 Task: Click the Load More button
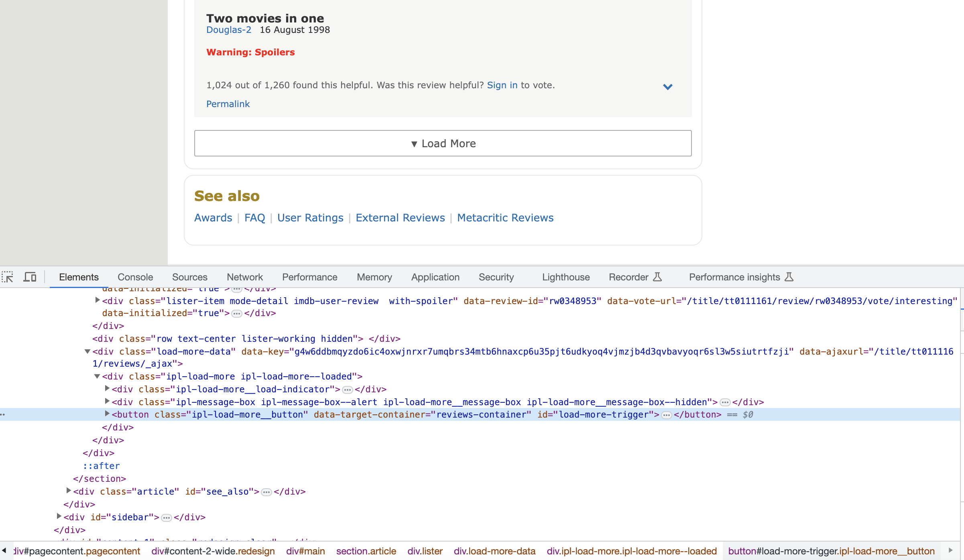tap(443, 143)
